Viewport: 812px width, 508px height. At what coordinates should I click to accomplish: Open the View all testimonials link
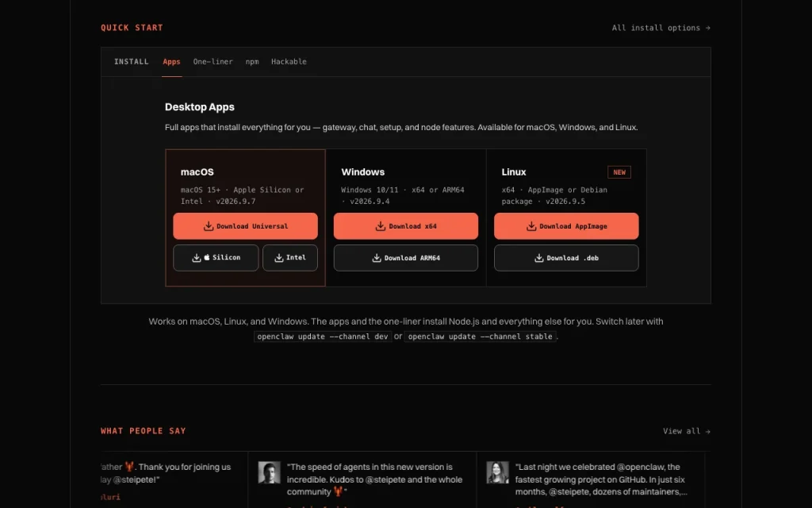coord(687,431)
